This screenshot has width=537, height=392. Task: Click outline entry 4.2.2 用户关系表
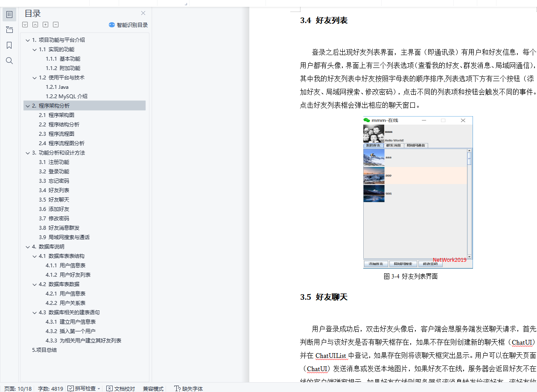coord(65,303)
